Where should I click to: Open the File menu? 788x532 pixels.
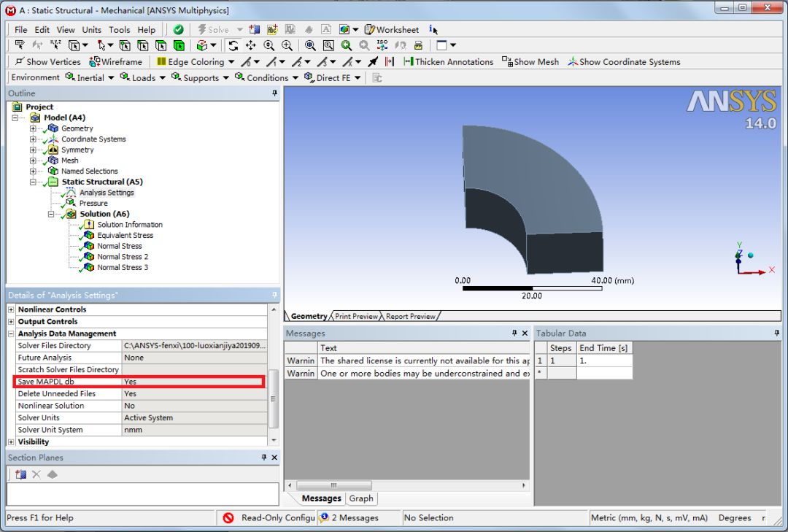click(x=20, y=30)
